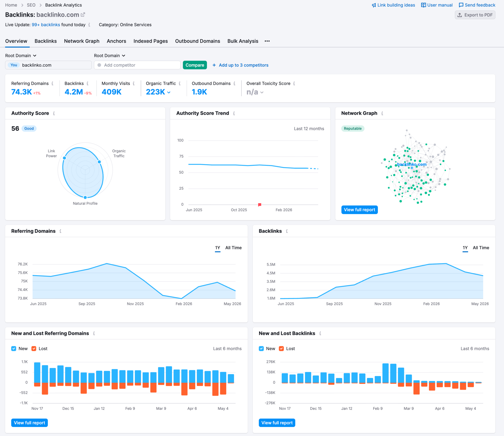This screenshot has width=504, height=436.
Task: Click the Natural Profile point on radar chart
Action: click(x=85, y=197)
